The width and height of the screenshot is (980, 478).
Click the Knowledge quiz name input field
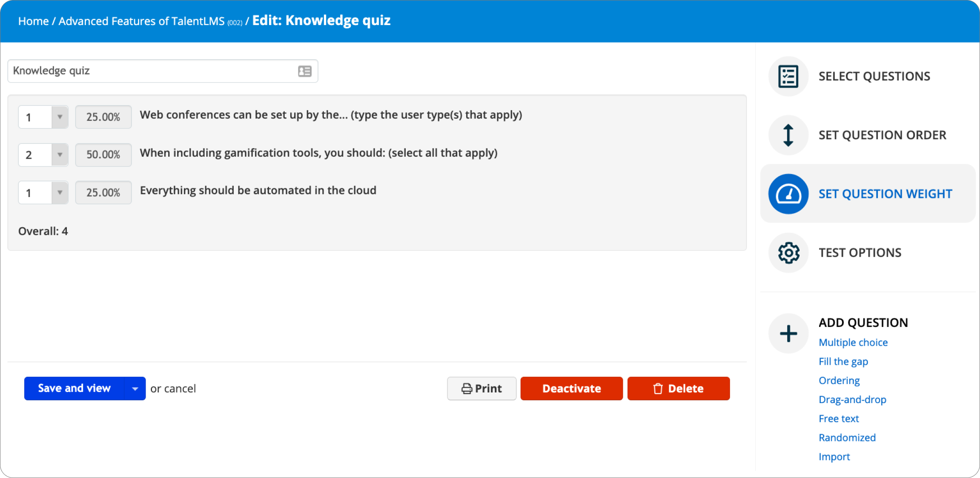163,71
